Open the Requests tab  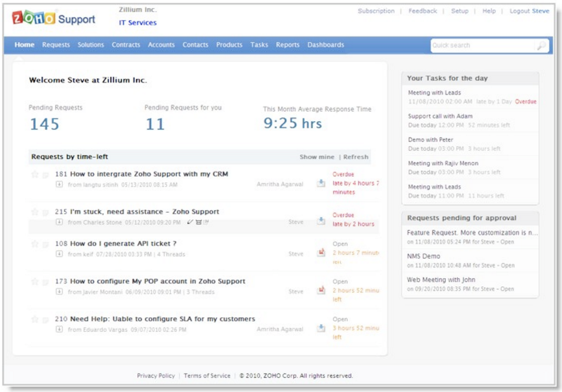tap(56, 45)
